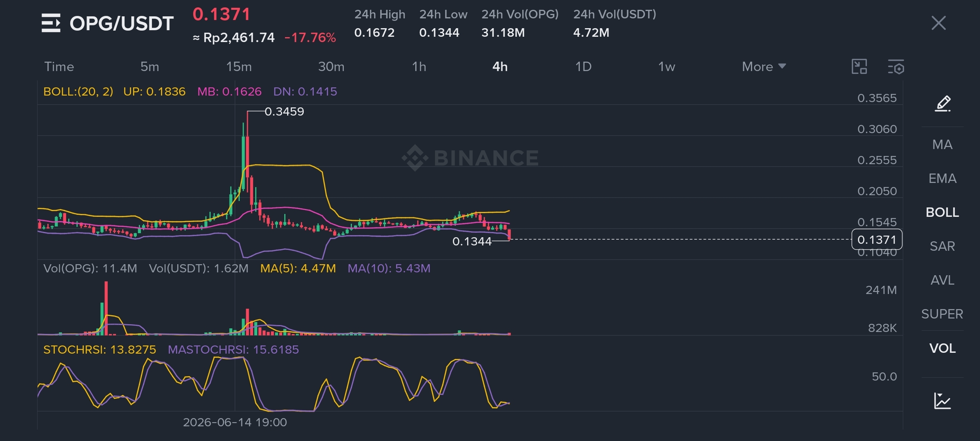Tap the 0.1344 low price marker
This screenshot has width=980, height=441.
coord(472,241)
